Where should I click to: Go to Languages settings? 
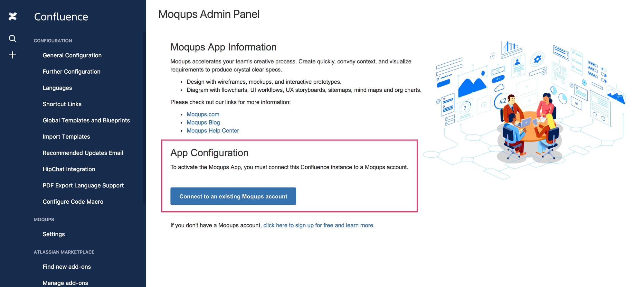coord(57,88)
